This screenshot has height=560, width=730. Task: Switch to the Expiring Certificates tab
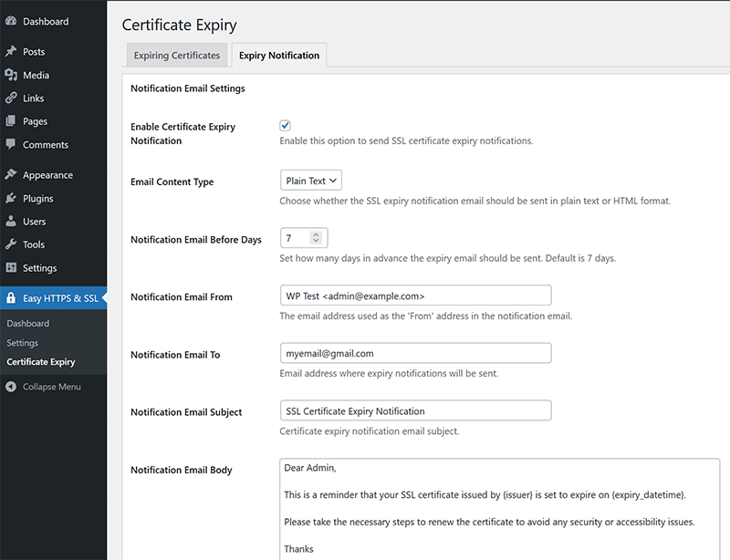pos(177,56)
